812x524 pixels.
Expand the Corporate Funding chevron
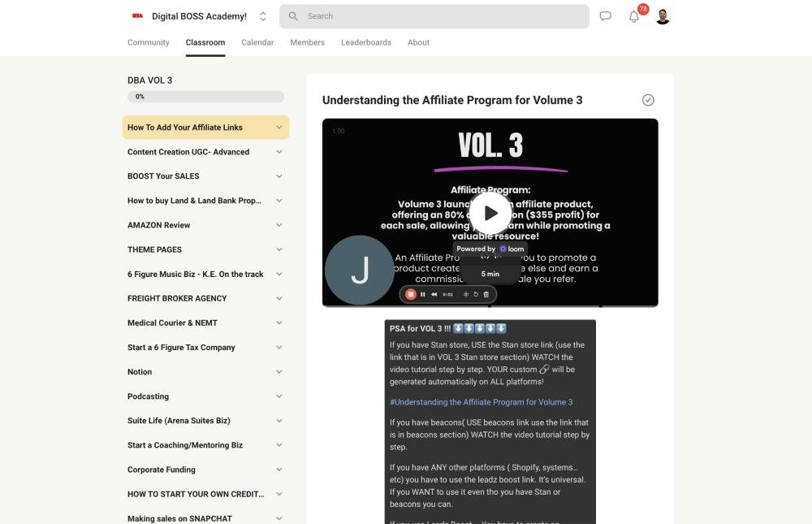coord(279,470)
